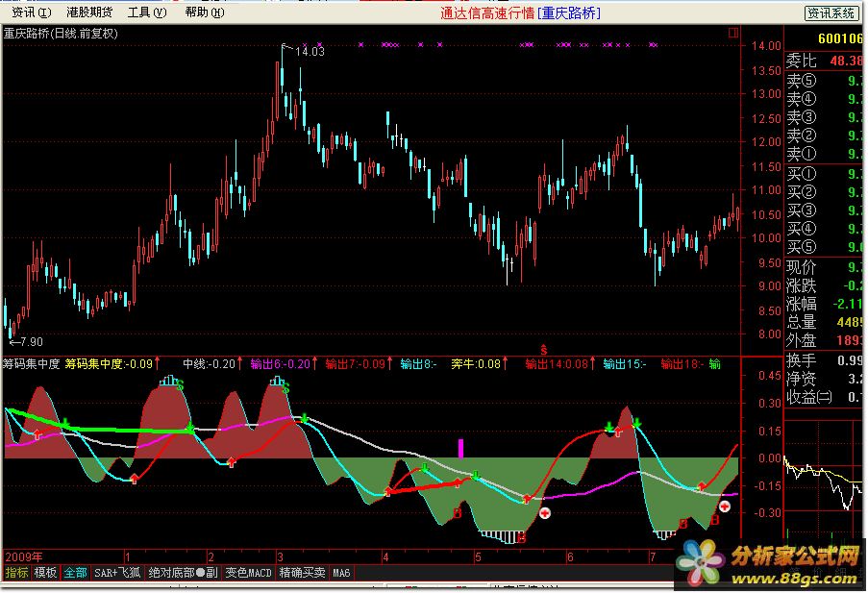The width and height of the screenshot is (868, 593).
Task: Click the stock code 600106
Action: 840,38
